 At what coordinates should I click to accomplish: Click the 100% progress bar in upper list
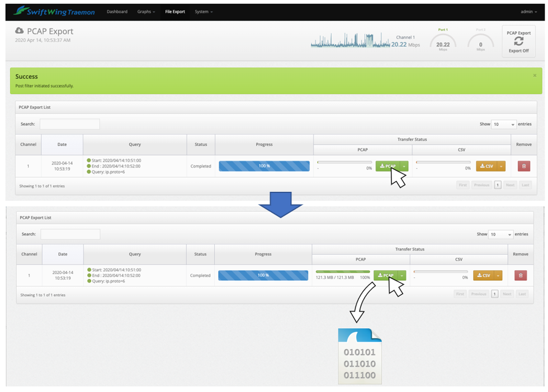coord(264,166)
